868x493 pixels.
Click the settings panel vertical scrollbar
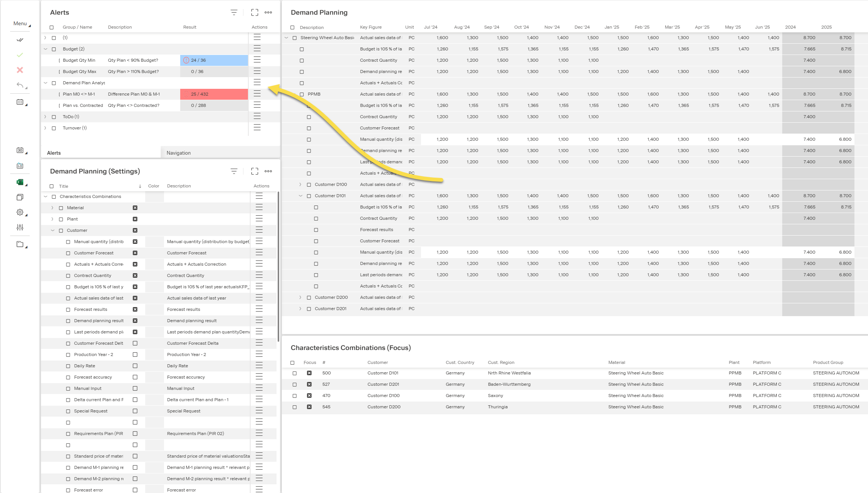click(x=278, y=266)
